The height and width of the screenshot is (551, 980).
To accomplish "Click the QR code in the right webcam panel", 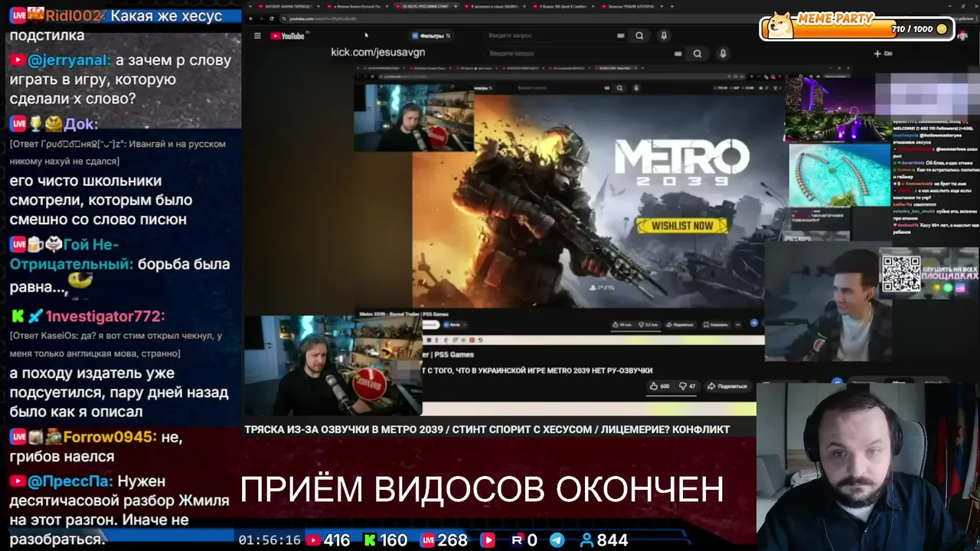I will pyautogui.click(x=901, y=274).
